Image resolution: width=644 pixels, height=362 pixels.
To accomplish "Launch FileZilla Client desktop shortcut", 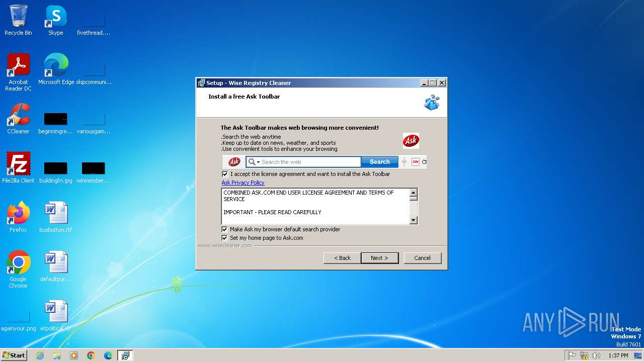I will point(18,168).
